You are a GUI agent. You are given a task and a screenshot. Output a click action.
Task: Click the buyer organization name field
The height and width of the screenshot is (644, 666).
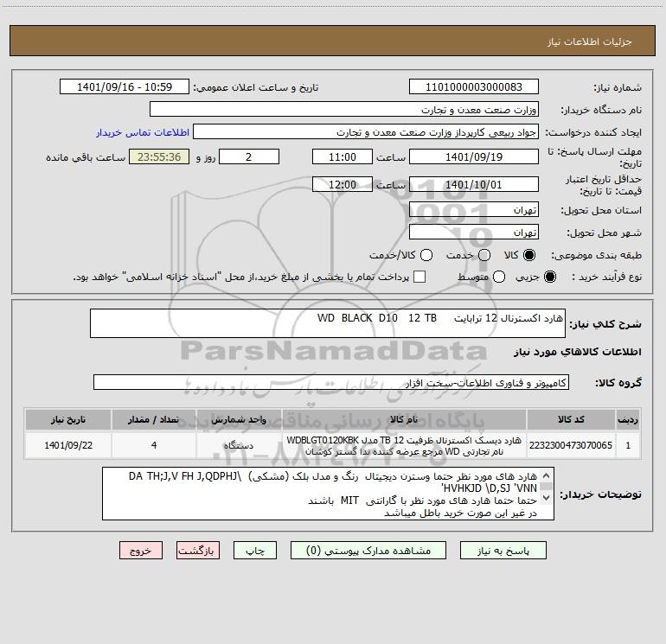[344, 110]
